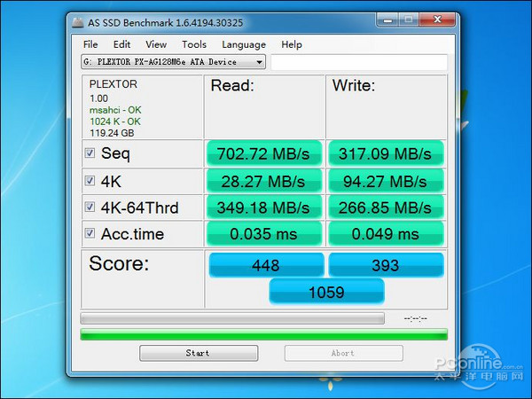Image resolution: width=532 pixels, height=399 pixels.
Task: Select the write access time 0.049 ms
Action: [x=386, y=234]
